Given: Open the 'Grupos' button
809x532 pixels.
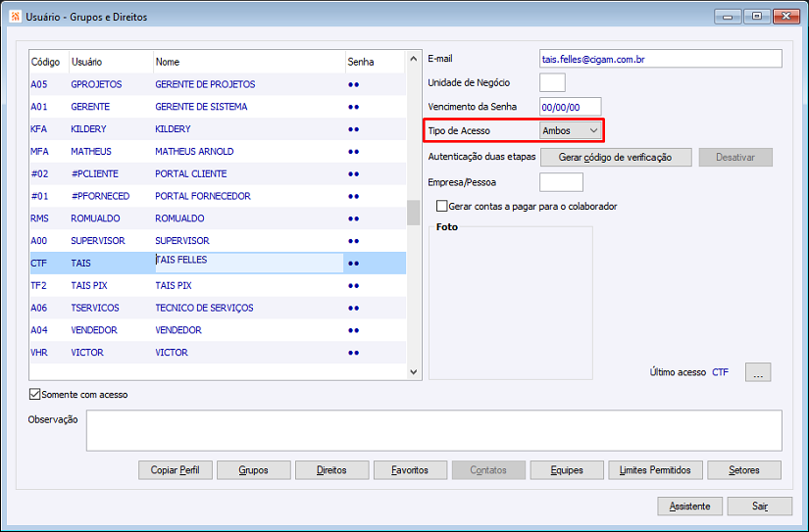Looking at the screenshot, I should click(x=253, y=470).
